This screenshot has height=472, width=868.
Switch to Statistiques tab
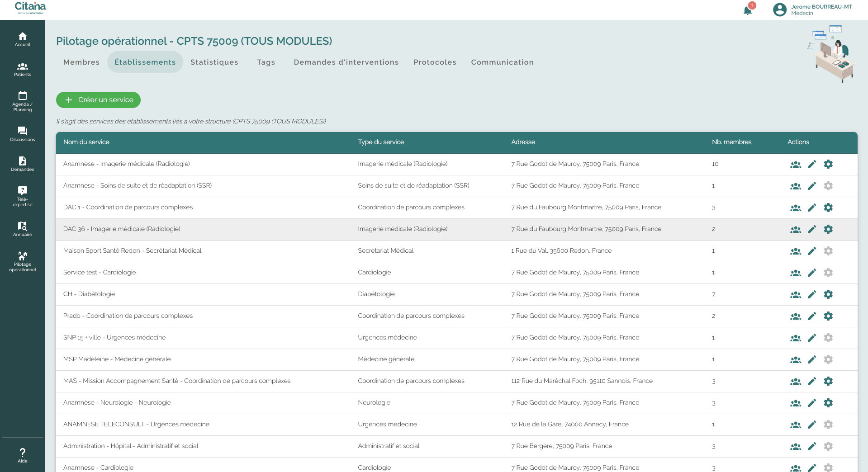(214, 62)
